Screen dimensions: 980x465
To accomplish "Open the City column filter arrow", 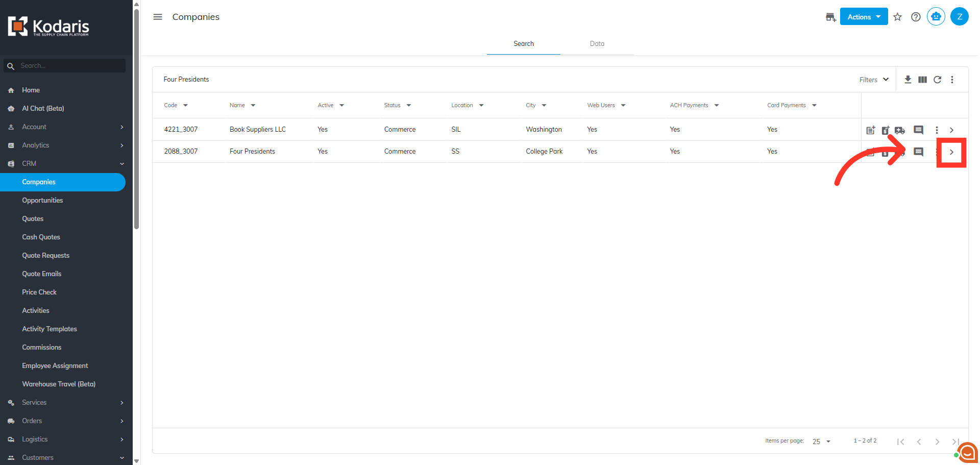I will click(x=544, y=106).
